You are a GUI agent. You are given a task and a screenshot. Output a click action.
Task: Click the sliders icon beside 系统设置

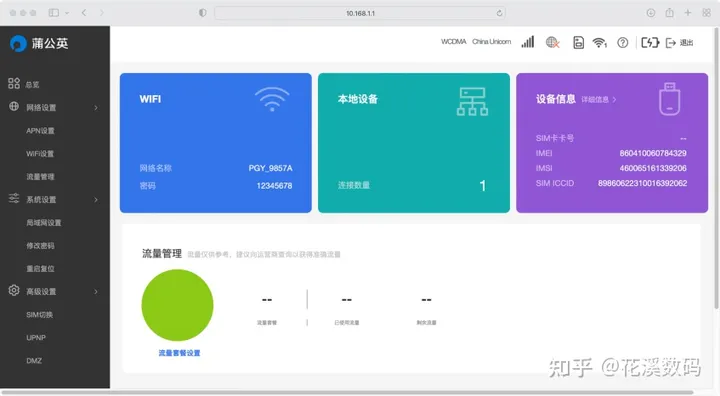coord(14,198)
